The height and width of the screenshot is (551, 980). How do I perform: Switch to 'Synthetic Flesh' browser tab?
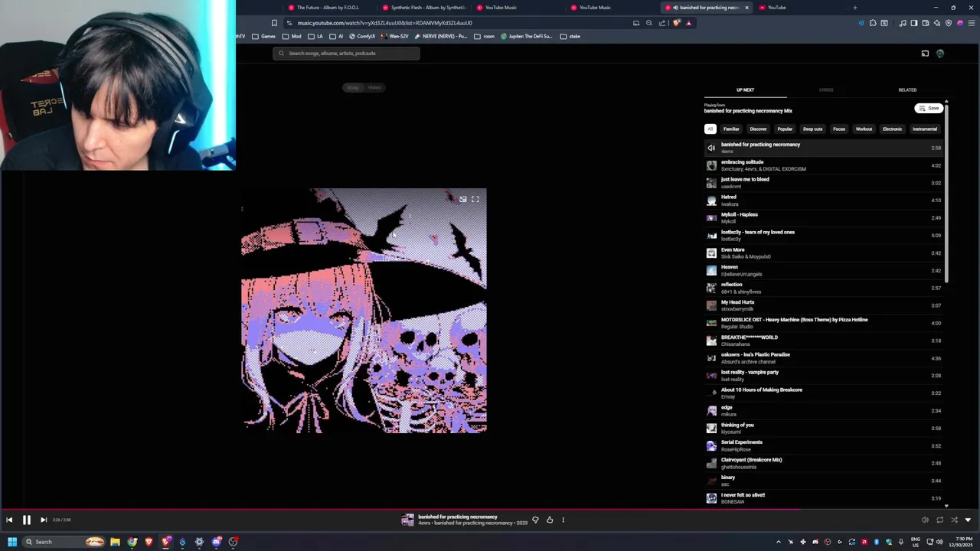point(423,8)
